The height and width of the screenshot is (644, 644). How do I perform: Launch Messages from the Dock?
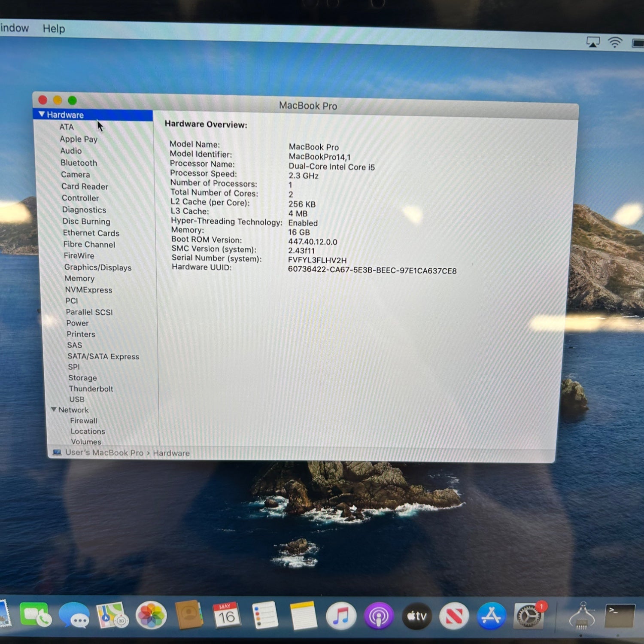[x=74, y=615]
